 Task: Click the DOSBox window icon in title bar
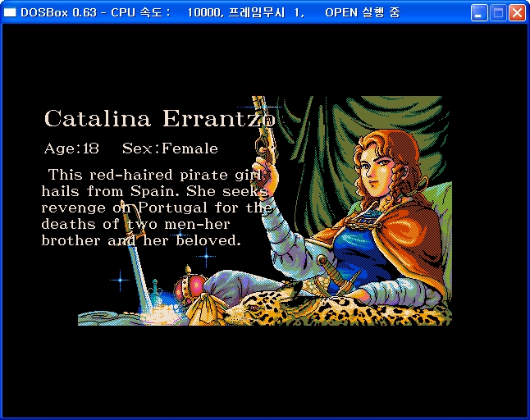tap(10, 12)
